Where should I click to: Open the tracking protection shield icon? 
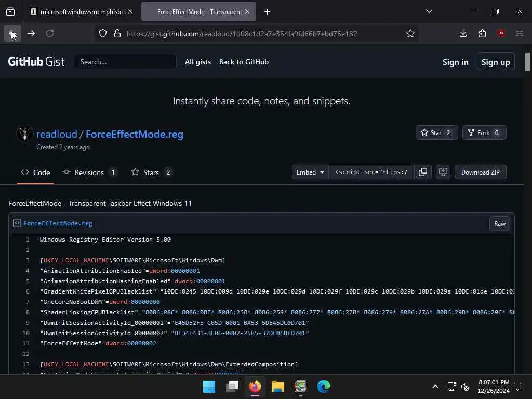103,33
